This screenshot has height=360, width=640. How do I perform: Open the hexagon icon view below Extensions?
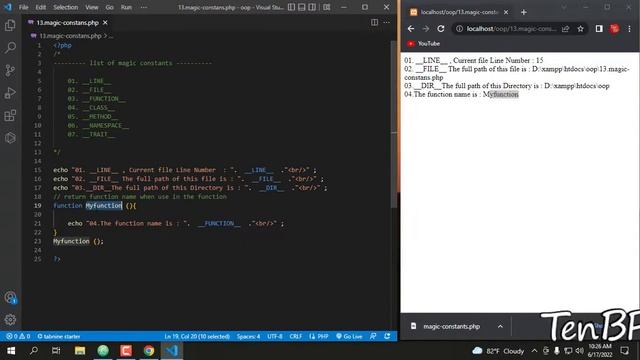point(10,138)
